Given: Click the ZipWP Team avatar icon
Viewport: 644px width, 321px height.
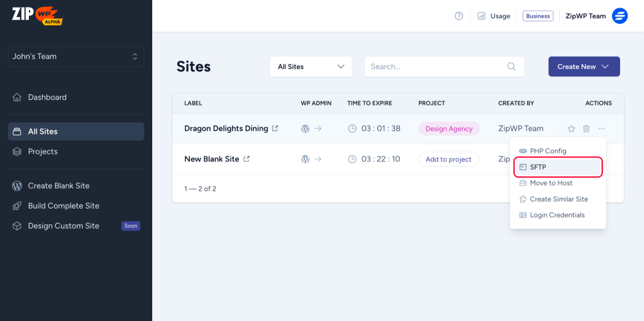Looking at the screenshot, I should point(619,16).
